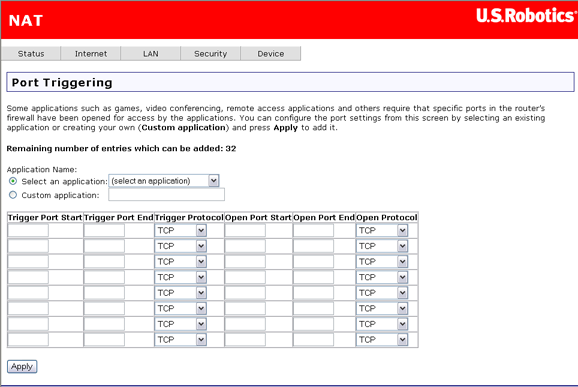Open second row Trigger Protocol dropdown
Viewport: 578px width, 387px height.
pos(181,246)
